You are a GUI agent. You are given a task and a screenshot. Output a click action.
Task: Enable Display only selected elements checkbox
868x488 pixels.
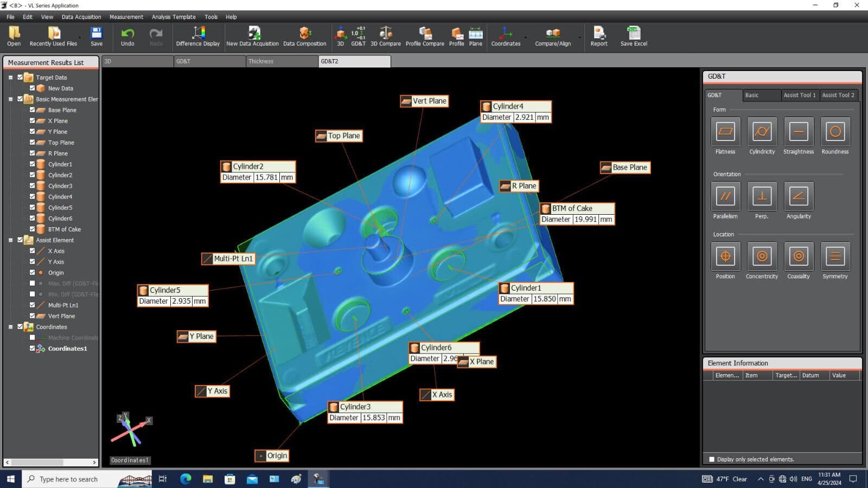pos(712,459)
